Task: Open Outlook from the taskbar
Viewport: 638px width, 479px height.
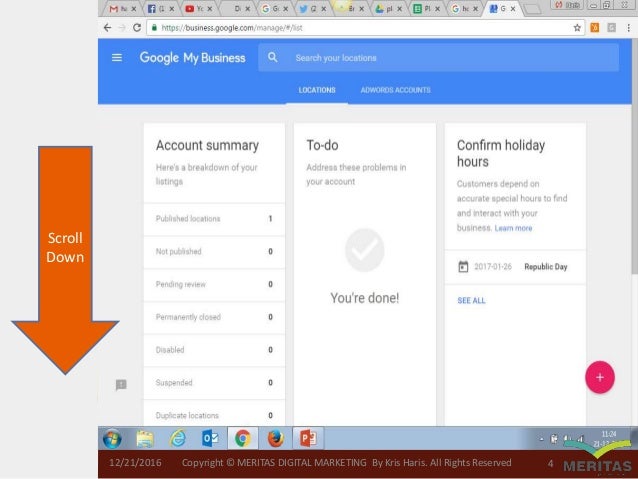Action: coord(210,439)
